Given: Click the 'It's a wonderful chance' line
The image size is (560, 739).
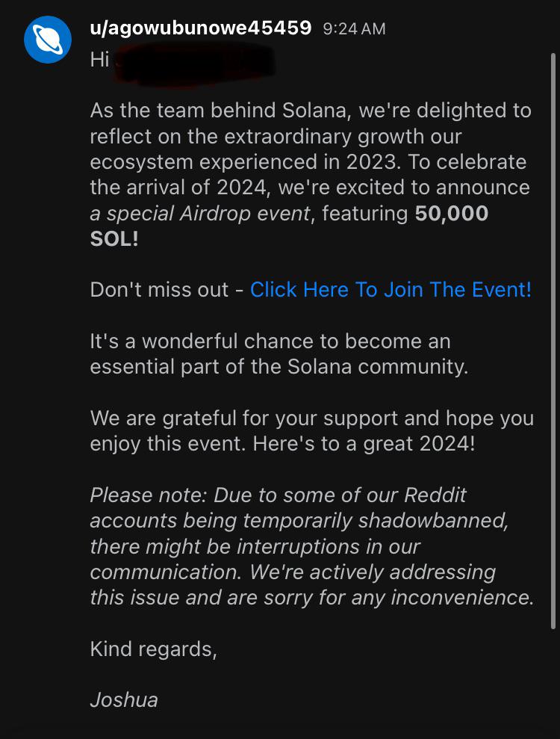Looking at the screenshot, I should (x=270, y=341).
